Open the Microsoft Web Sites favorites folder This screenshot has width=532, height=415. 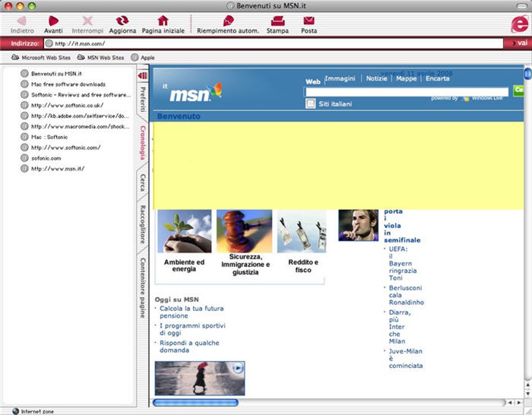pos(41,58)
